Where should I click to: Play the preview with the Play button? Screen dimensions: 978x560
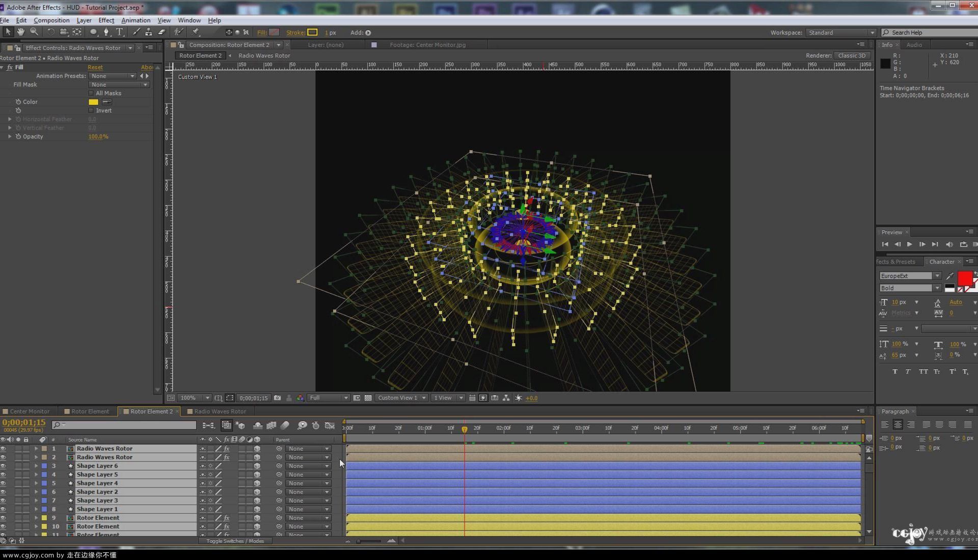pyautogui.click(x=909, y=244)
